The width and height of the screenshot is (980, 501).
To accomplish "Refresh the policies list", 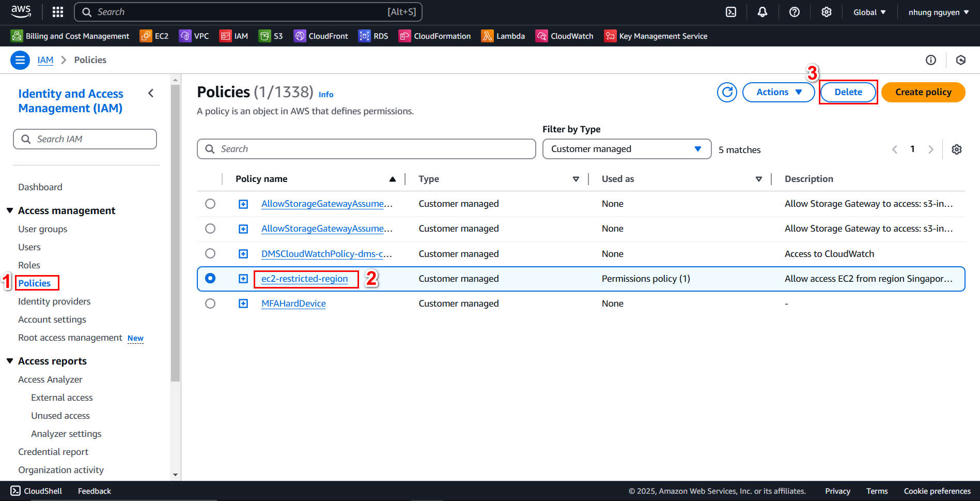I will click(727, 92).
